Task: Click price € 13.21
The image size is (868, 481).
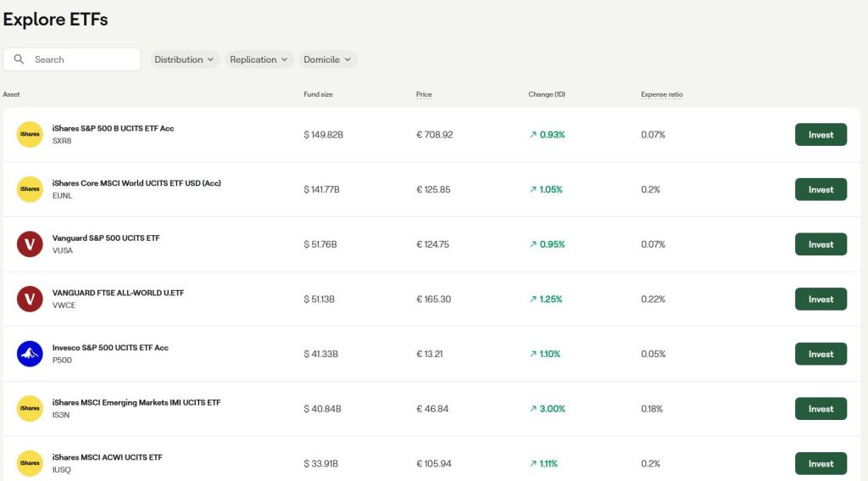Action: click(x=430, y=354)
